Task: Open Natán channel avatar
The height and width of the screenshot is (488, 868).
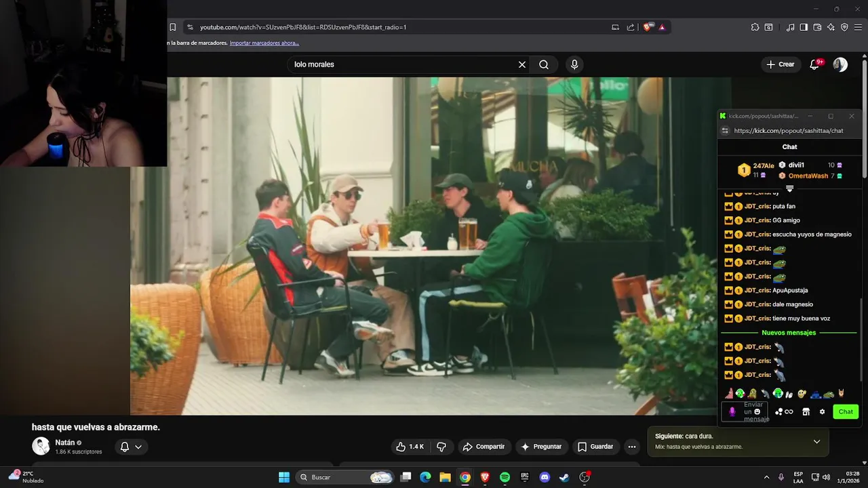Action: coord(41,446)
